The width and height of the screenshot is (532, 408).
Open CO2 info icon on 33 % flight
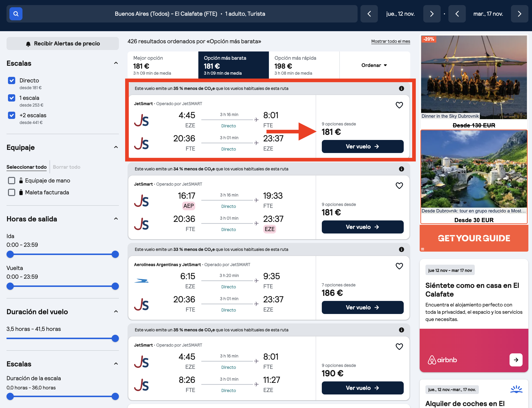pos(402,249)
